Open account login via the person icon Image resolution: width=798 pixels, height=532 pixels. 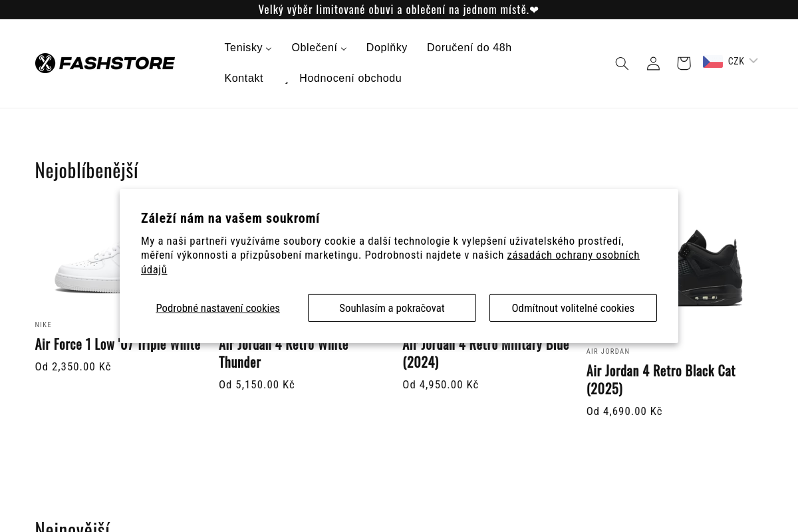click(652, 63)
